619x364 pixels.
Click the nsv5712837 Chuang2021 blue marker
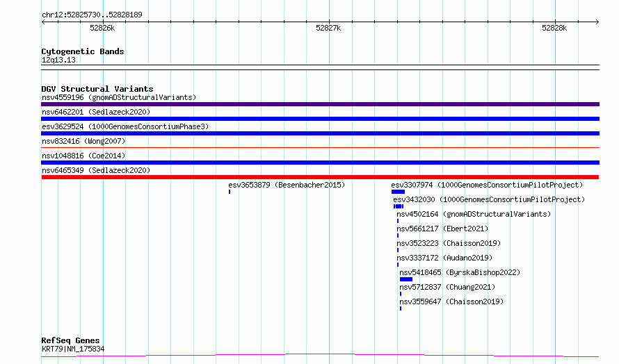pos(401,294)
